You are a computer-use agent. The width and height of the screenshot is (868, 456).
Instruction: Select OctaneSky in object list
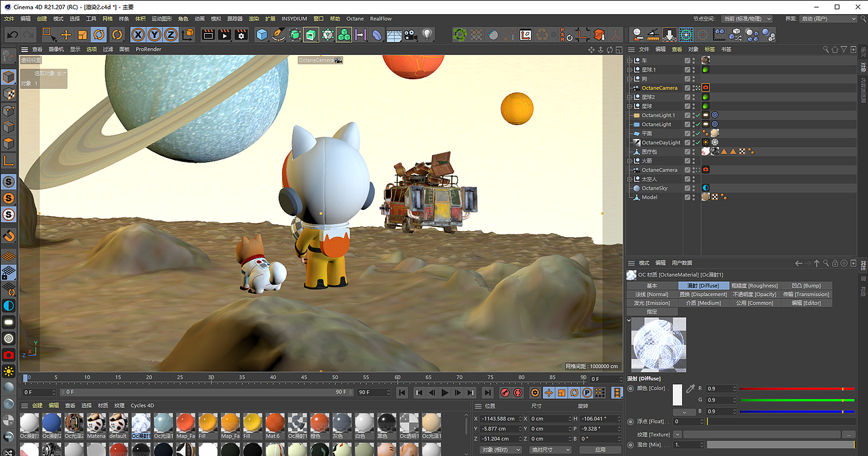tap(654, 188)
